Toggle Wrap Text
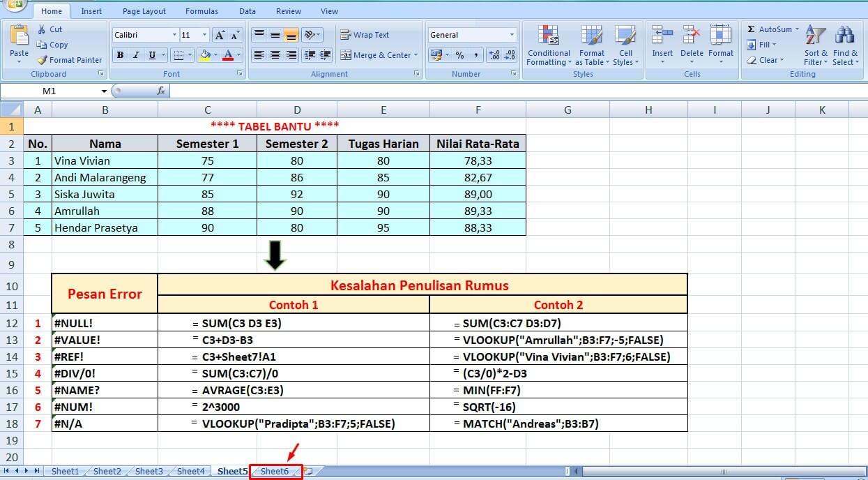 tap(365, 35)
